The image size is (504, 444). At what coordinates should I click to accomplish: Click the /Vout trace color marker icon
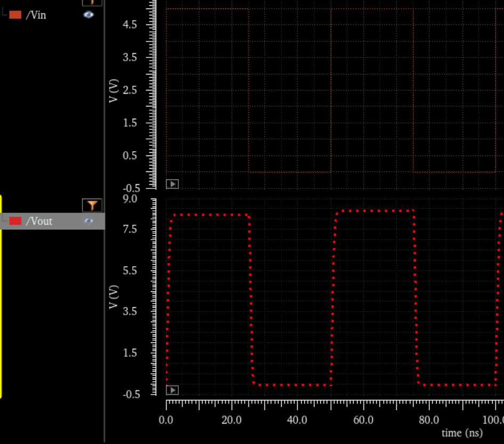pos(15,221)
